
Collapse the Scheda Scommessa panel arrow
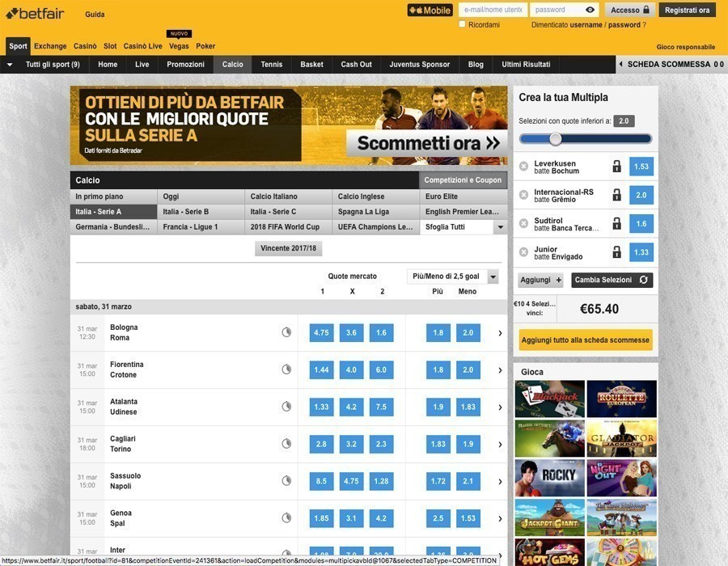click(621, 65)
